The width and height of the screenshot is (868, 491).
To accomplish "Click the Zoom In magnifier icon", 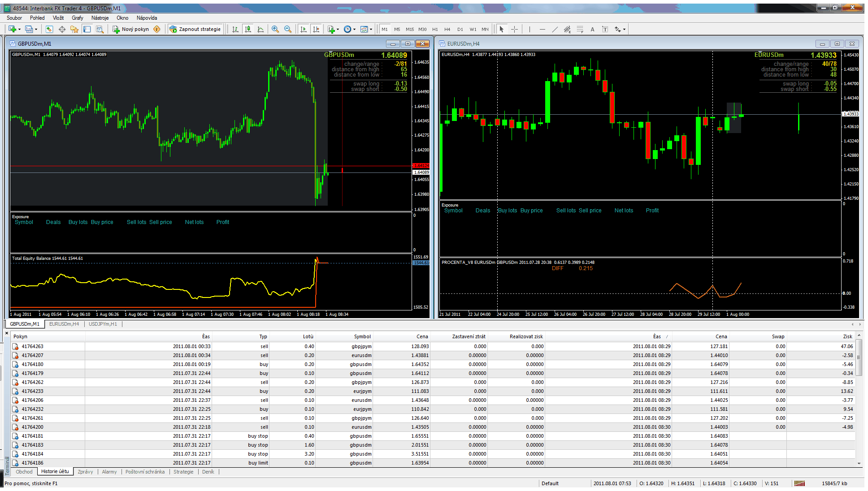I will tap(275, 29).
